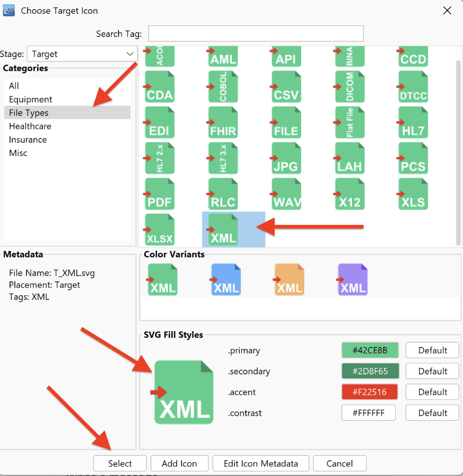Open accent color swatch #F22516
This screenshot has width=463, height=476.
tap(369, 392)
